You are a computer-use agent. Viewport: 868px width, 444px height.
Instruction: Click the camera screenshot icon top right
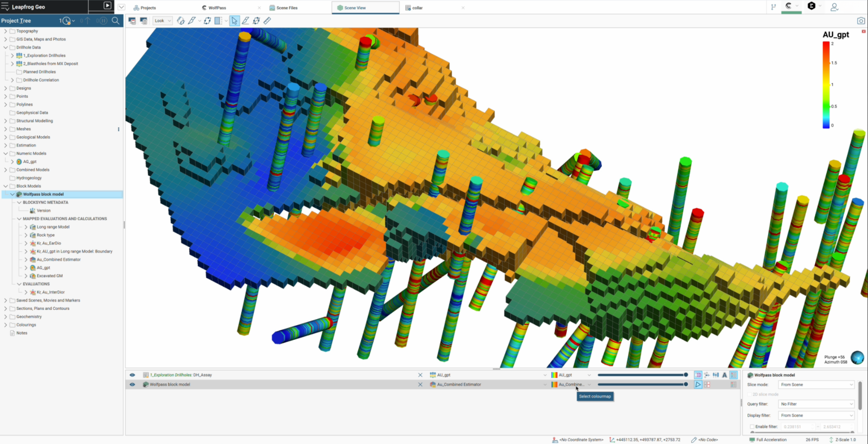[861, 20]
